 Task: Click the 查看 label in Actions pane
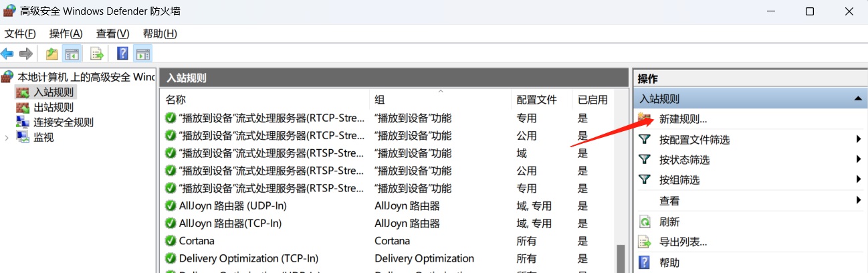tap(669, 200)
